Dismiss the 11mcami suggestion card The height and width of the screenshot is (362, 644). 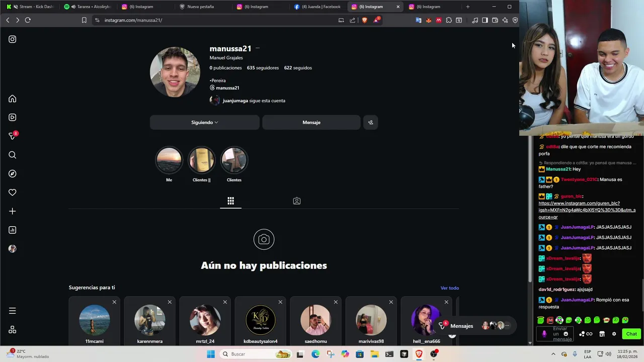pos(114,302)
